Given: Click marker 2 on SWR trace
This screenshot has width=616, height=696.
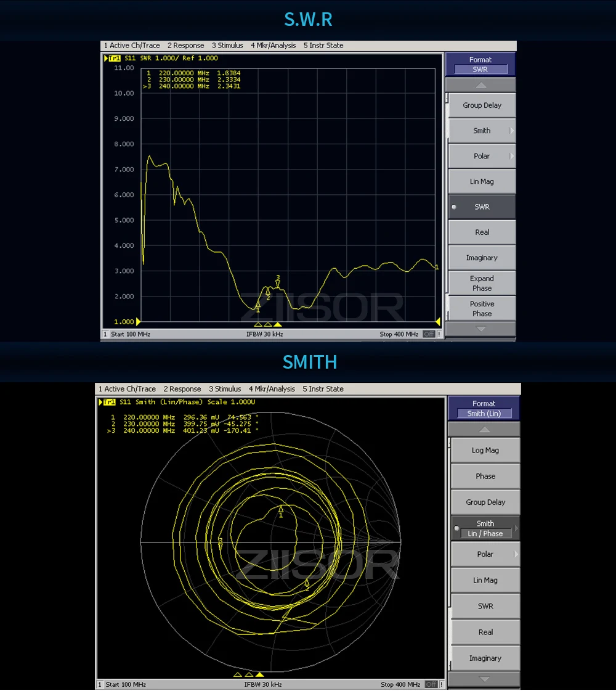Looking at the screenshot, I should (268, 293).
